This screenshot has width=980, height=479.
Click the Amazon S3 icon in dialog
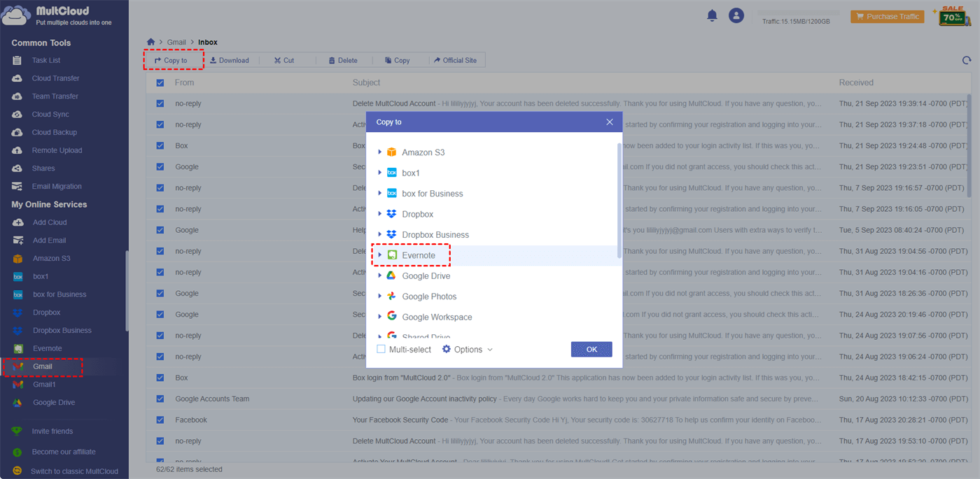coord(392,152)
